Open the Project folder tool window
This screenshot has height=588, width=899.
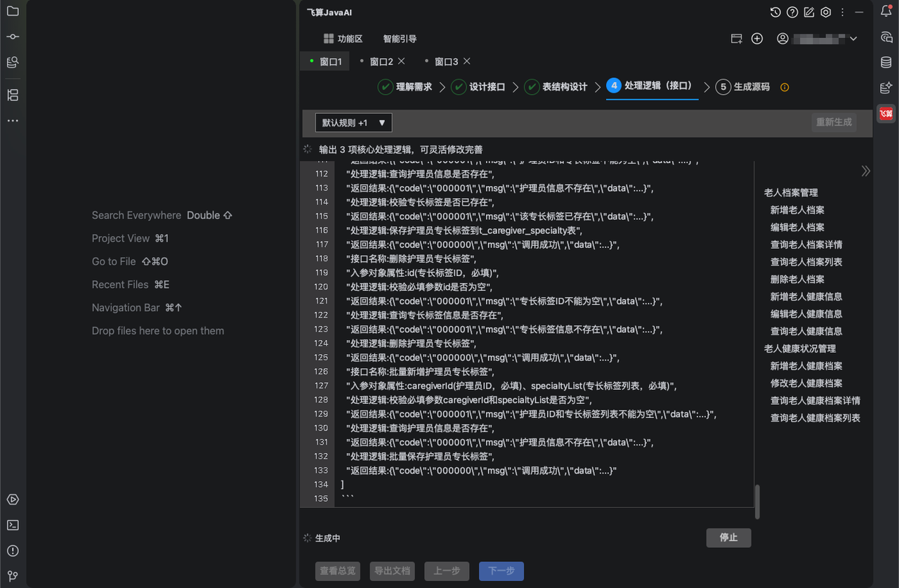[x=13, y=11]
